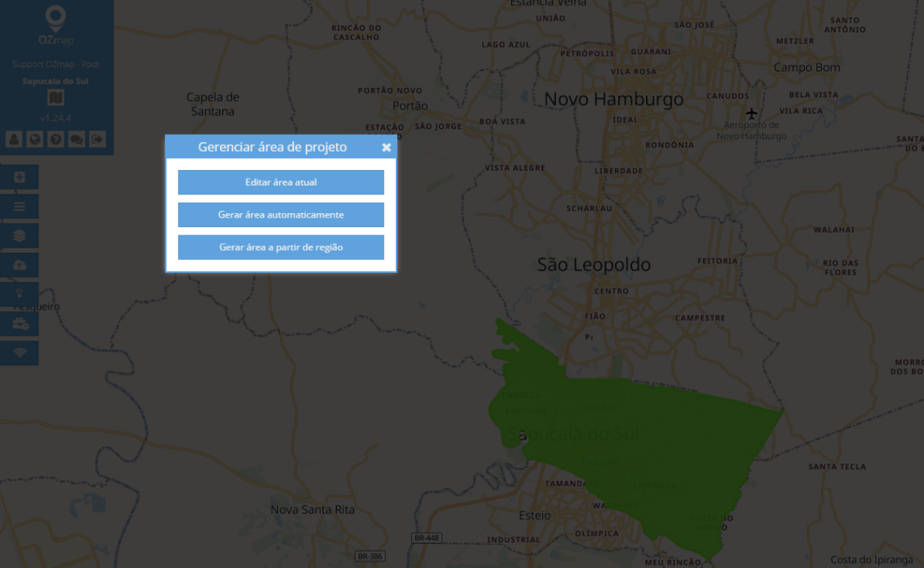Open the hamburger list sidebar button
Image resolution: width=924 pixels, height=568 pixels.
click(x=20, y=206)
